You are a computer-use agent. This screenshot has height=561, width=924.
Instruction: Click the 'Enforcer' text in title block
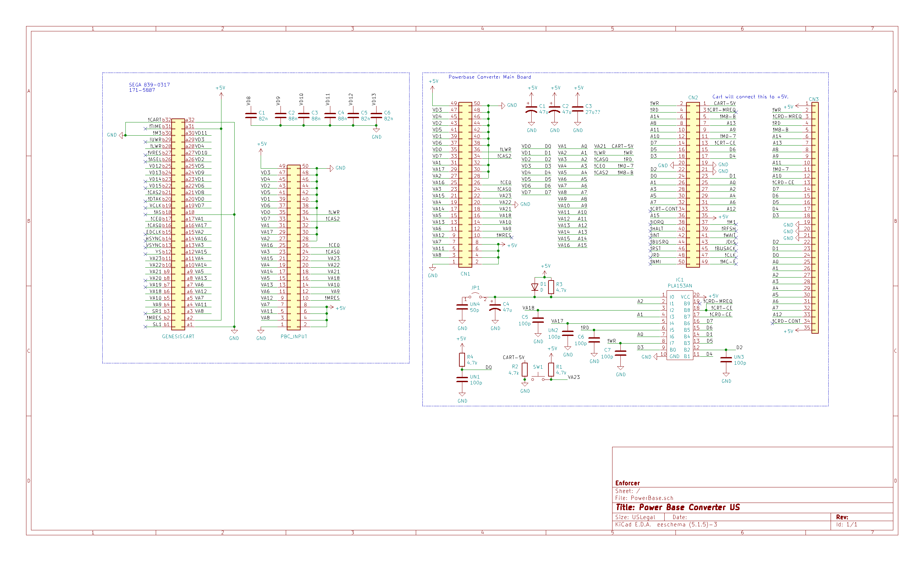tap(627, 483)
